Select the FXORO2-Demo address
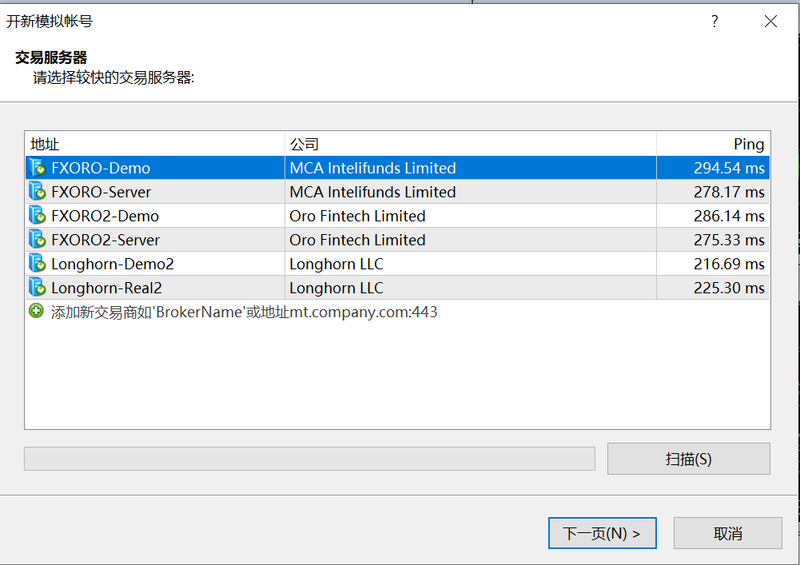 tap(105, 216)
